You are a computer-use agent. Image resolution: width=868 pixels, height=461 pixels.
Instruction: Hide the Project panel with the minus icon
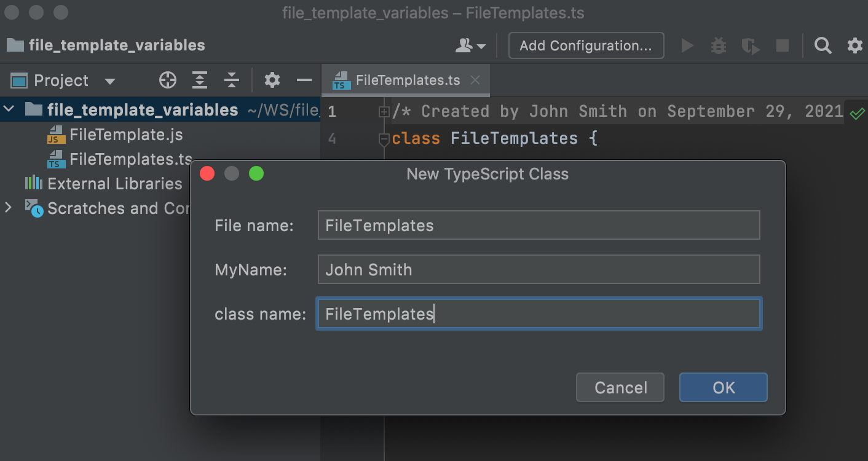tap(304, 80)
